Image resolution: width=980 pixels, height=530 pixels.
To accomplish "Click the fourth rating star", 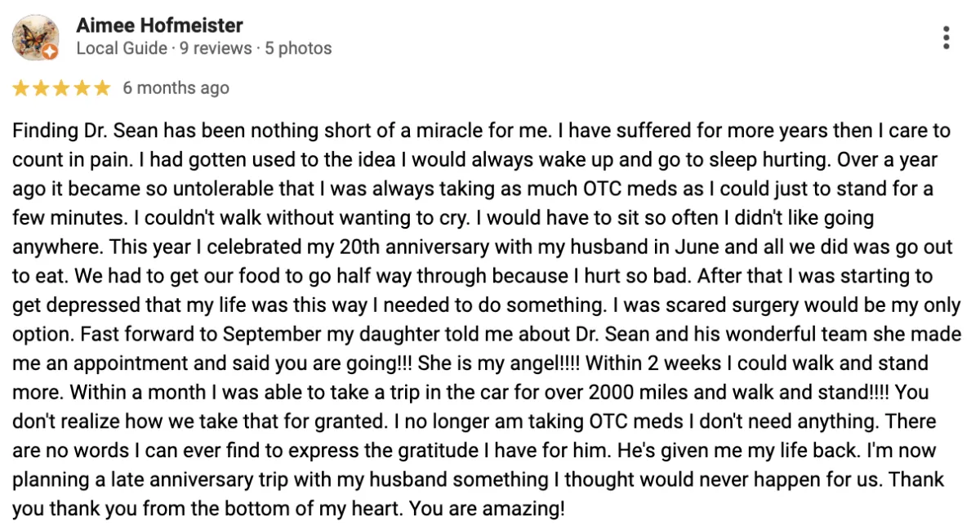I will [82, 88].
